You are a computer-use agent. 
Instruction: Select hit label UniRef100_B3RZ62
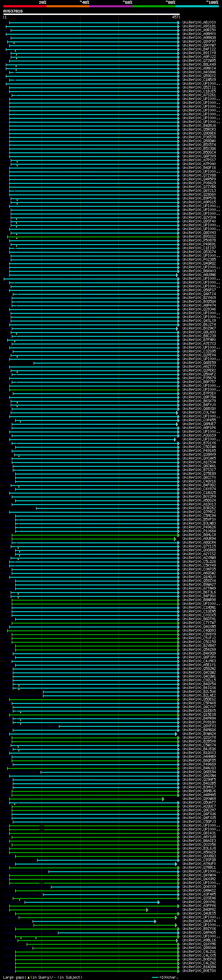click(199, 508)
